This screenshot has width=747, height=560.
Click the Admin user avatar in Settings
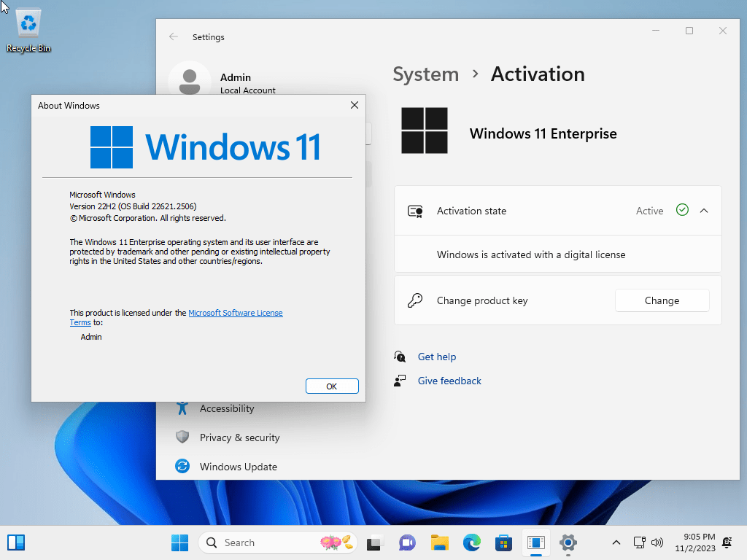click(x=190, y=81)
